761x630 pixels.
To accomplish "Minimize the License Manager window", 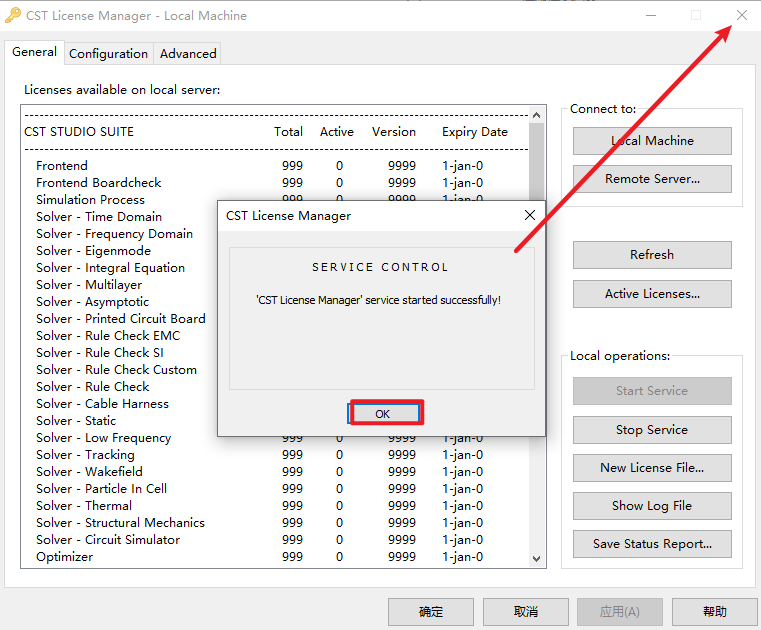I will (651, 16).
